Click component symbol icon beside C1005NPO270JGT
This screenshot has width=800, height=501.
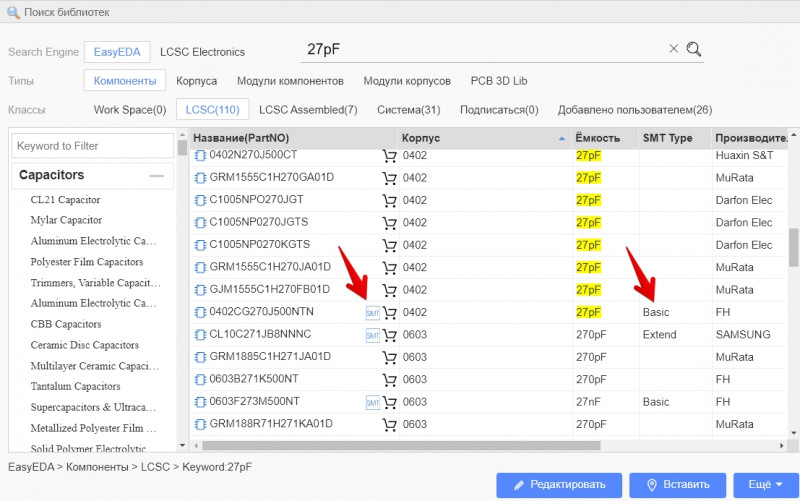[200, 200]
